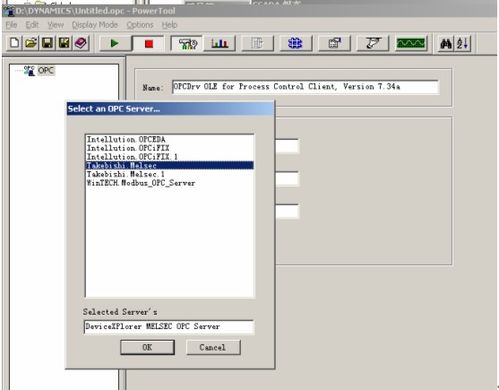499x390 pixels.
Task: Select highlighted Takebishi.Melsec entry
Action: 170,165
